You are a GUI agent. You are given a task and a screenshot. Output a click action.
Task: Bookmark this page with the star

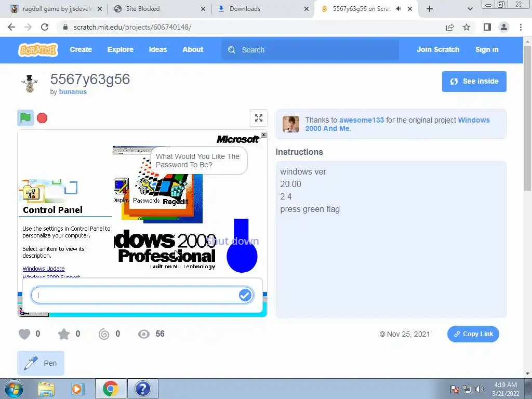467,27
